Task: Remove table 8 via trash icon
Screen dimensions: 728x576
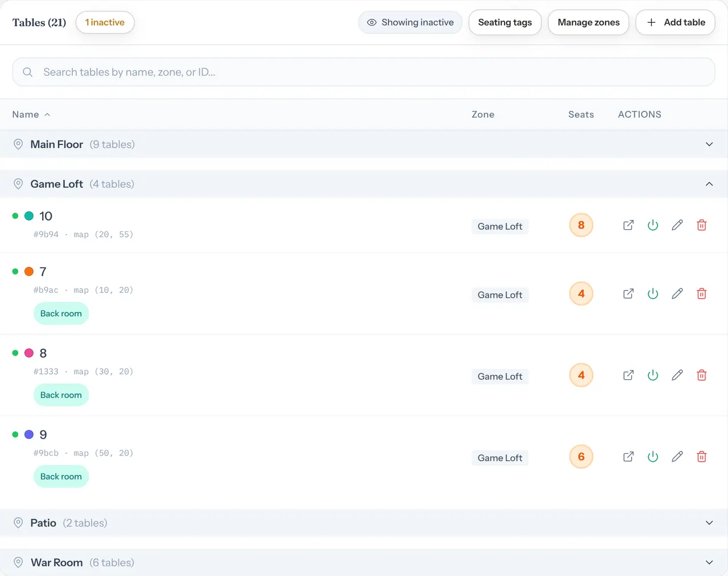Action: (702, 375)
